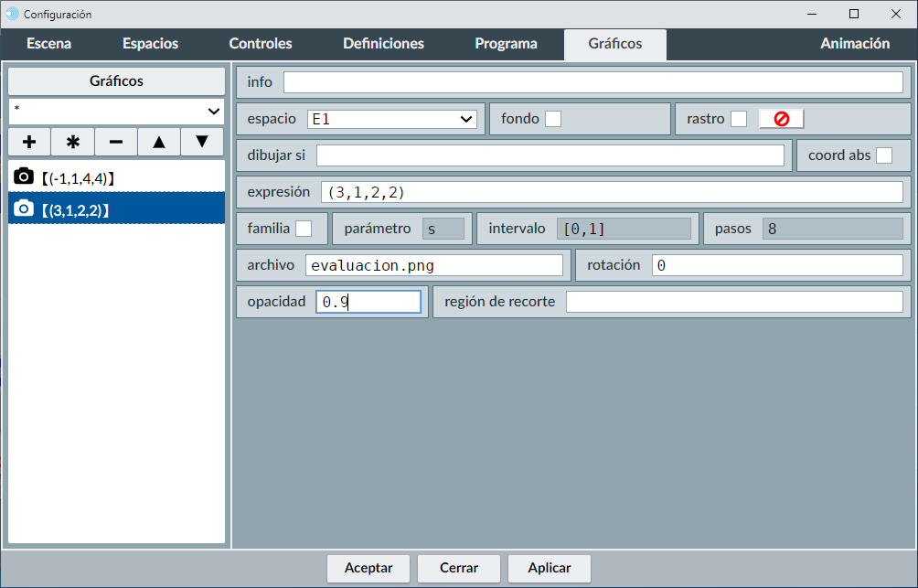Add a new graphic with plus button

pyautogui.click(x=29, y=142)
